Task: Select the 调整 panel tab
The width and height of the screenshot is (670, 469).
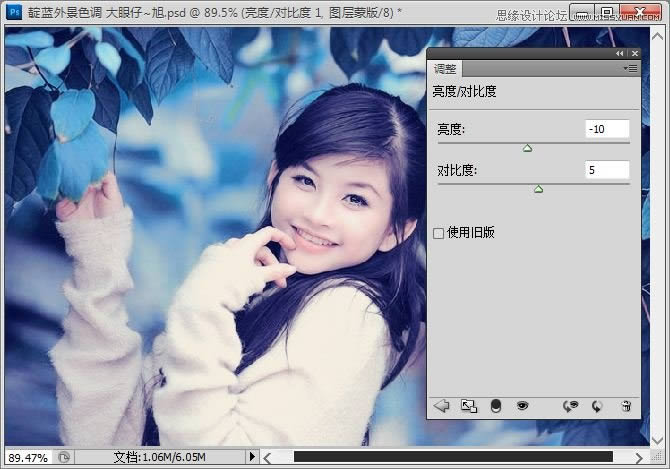Action: (445, 69)
